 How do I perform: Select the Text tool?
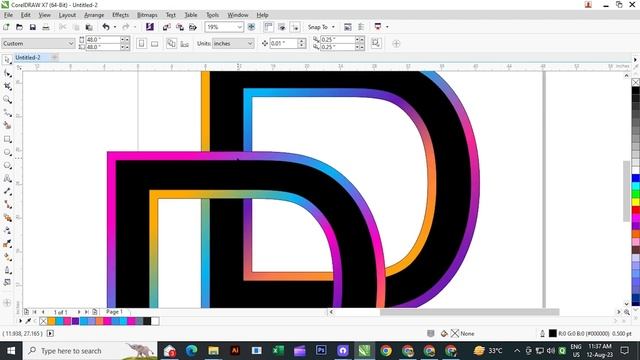point(7,178)
